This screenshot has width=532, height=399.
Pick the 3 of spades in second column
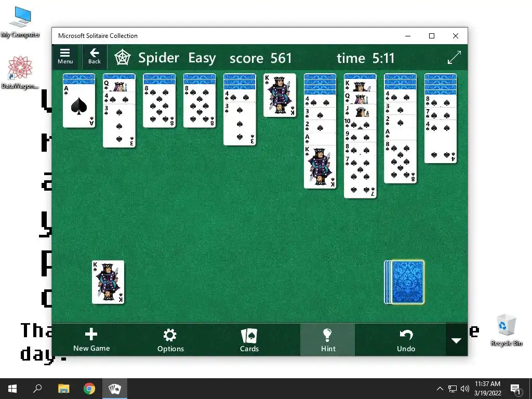pos(119,126)
